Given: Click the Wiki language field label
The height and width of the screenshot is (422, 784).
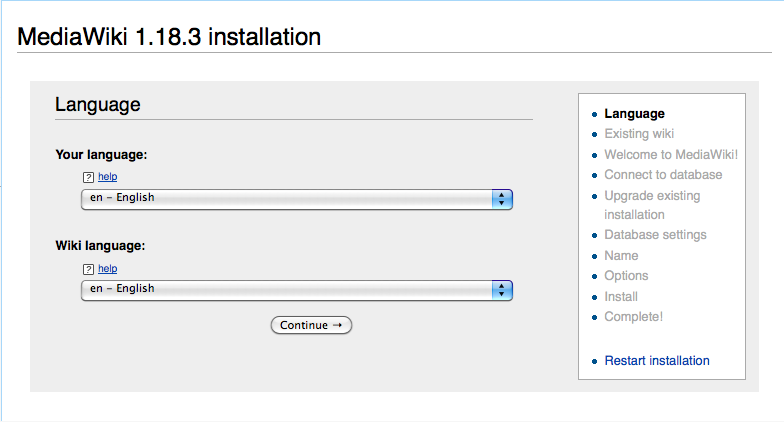Looking at the screenshot, I should [100, 246].
